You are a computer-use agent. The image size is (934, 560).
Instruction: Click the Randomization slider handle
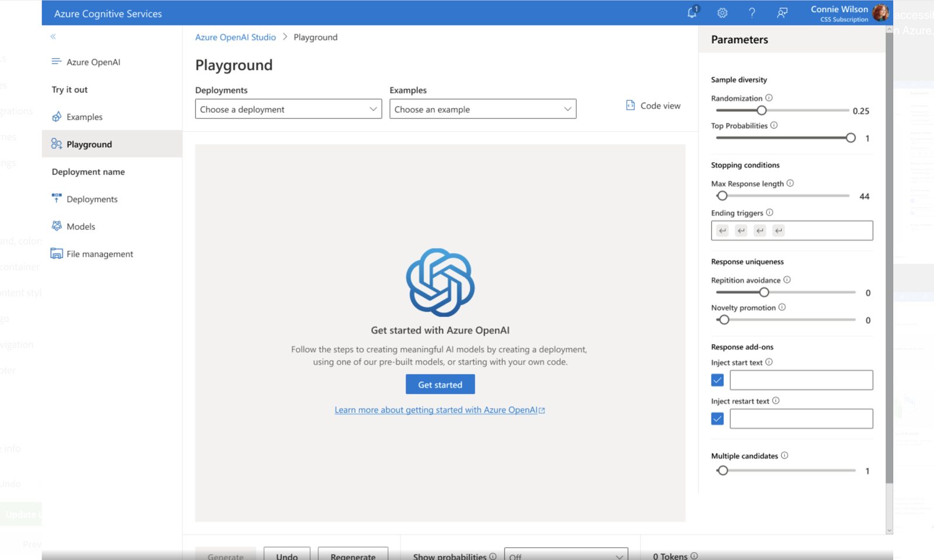coord(762,110)
